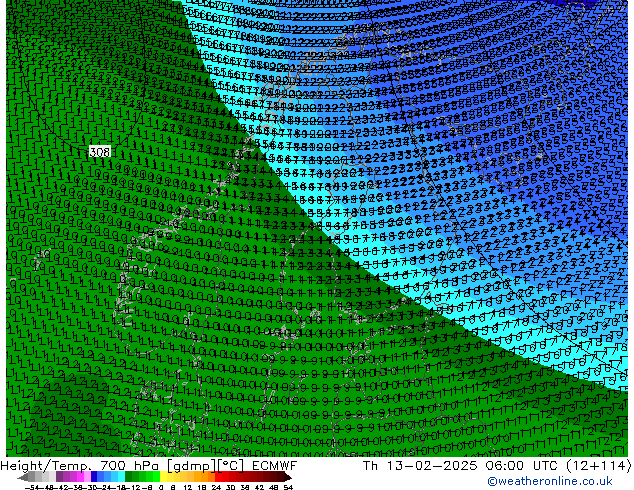Screen dimensions: 634x490
Task: Click the yellow swatch in the color legend
Action: (x=163, y=477)
